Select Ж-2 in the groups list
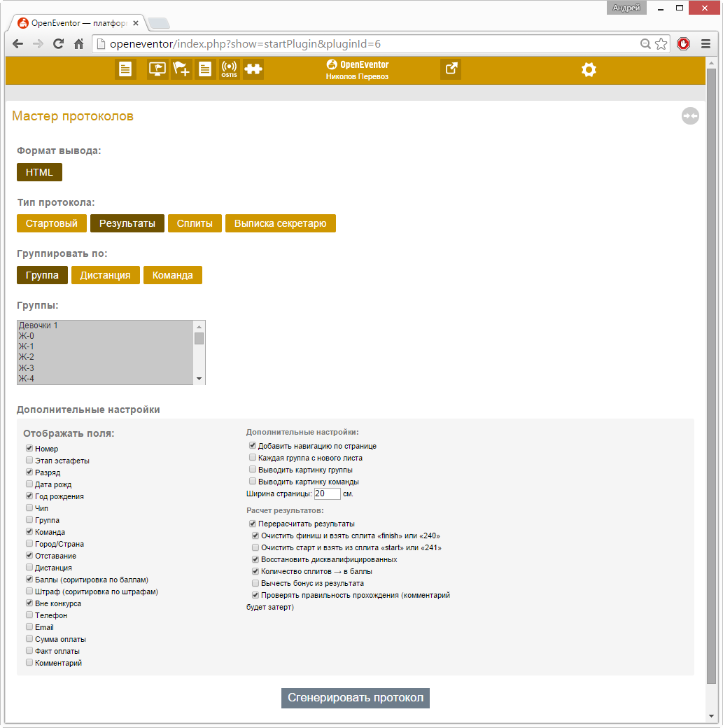The width and height of the screenshot is (723, 728). pyautogui.click(x=105, y=357)
